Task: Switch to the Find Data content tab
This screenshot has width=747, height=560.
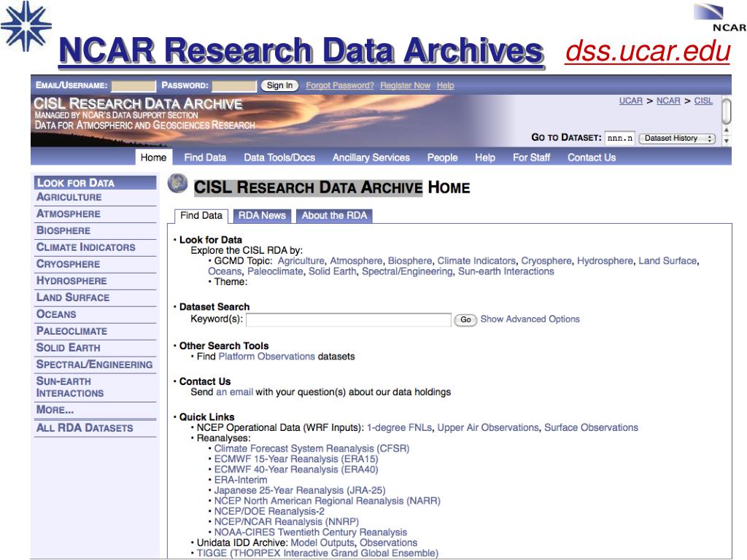Action: (201, 216)
